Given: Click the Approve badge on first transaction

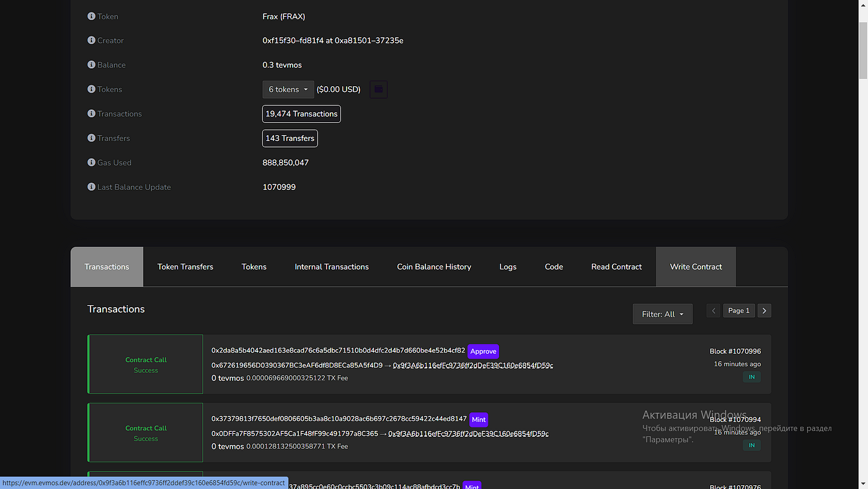Looking at the screenshot, I should [x=483, y=351].
